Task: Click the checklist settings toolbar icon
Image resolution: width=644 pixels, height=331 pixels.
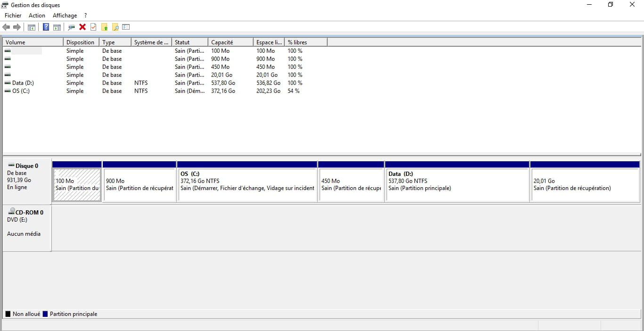Action: coord(126,27)
